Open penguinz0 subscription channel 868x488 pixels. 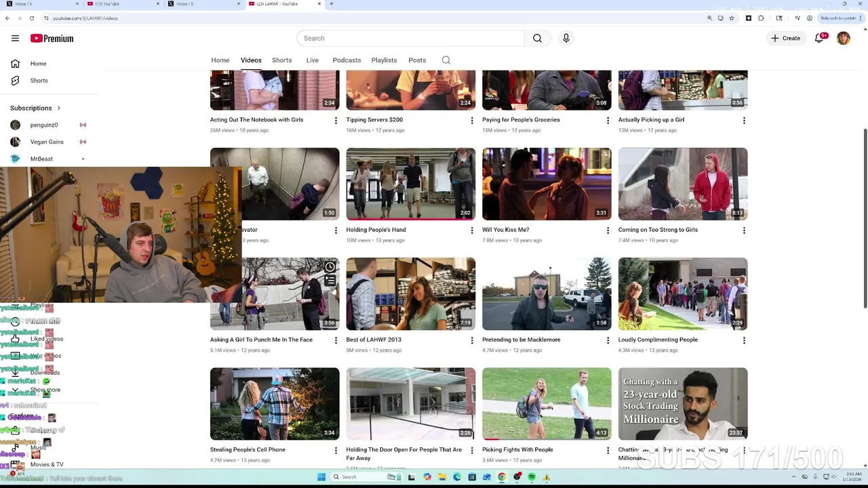point(44,125)
